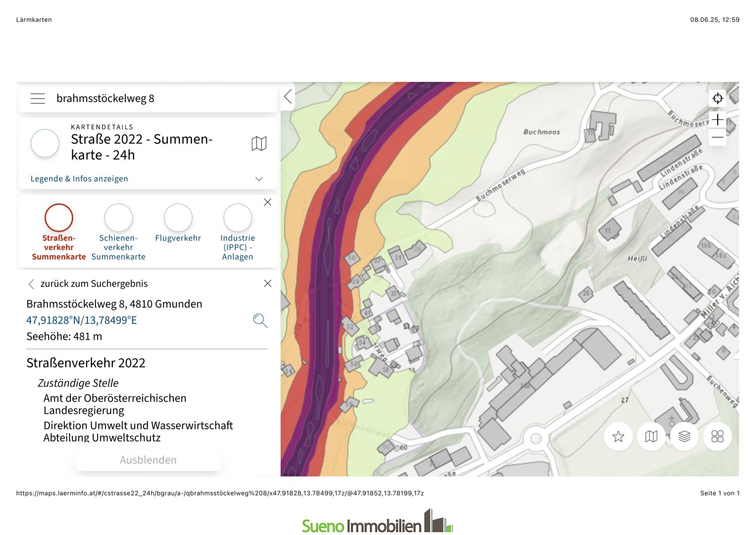Click the star favorites button
Viewport: 756px width, 535px height.
(618, 436)
